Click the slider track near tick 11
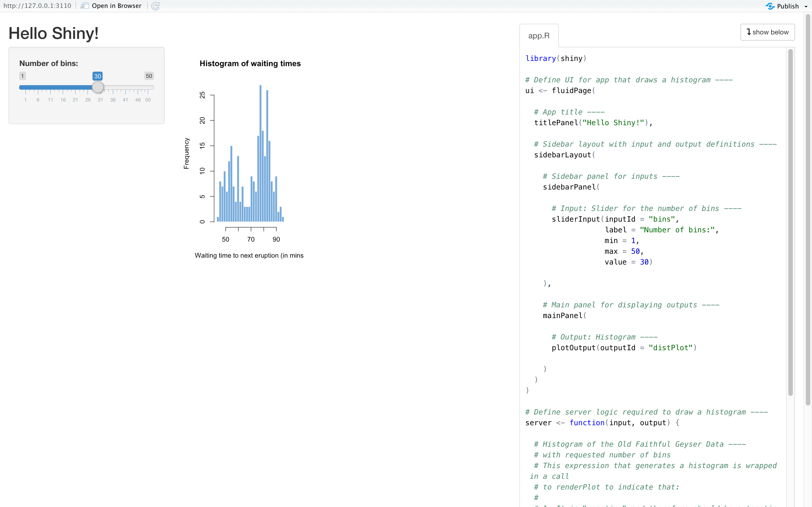This screenshot has width=812, height=507. (50, 87)
